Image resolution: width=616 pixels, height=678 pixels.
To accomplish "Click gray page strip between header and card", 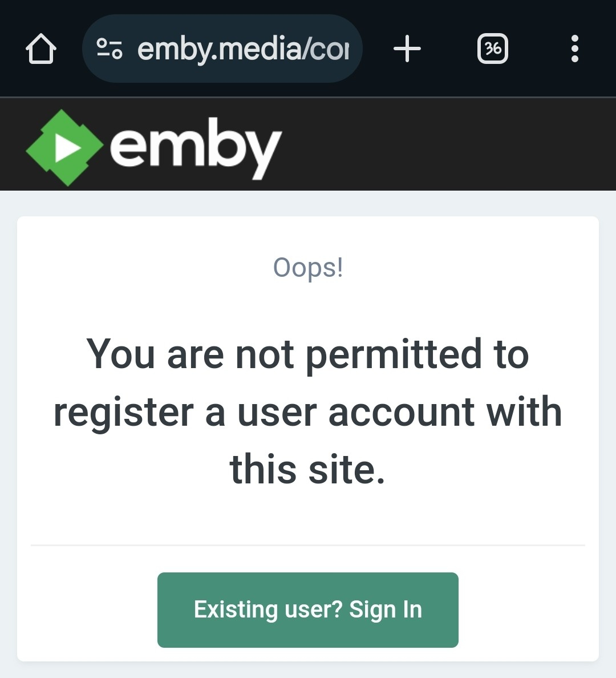I will click(x=308, y=203).
